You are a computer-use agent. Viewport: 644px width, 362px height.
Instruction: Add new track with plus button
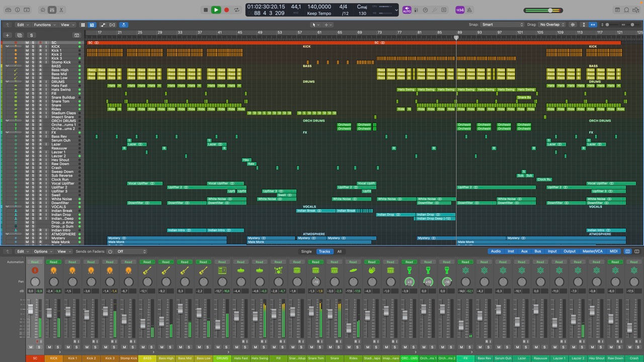coord(8,35)
